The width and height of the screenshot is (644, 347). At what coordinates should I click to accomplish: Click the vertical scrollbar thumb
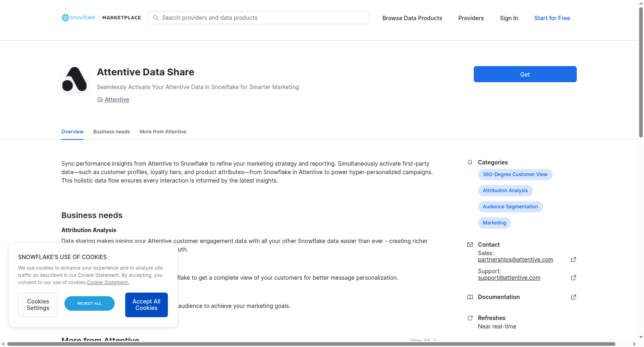pos(641,73)
